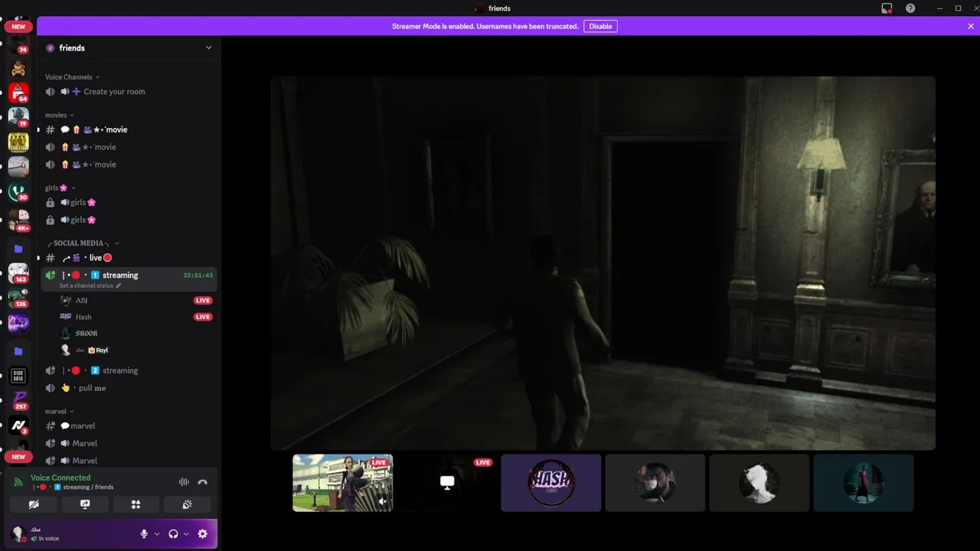Edit channel status pencil icon

point(118,285)
